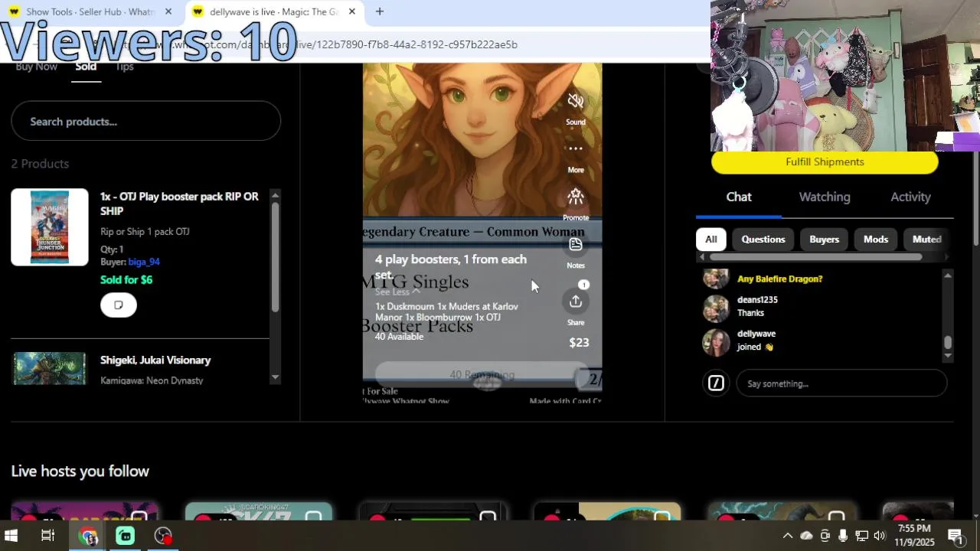The image size is (980, 551).
Task: Open the slash commands icon beside chat input
Action: point(716,383)
